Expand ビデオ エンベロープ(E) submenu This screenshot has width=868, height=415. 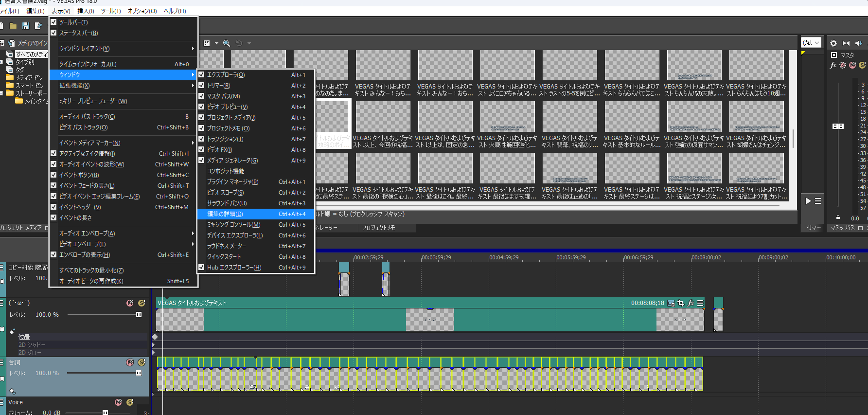[124, 244]
